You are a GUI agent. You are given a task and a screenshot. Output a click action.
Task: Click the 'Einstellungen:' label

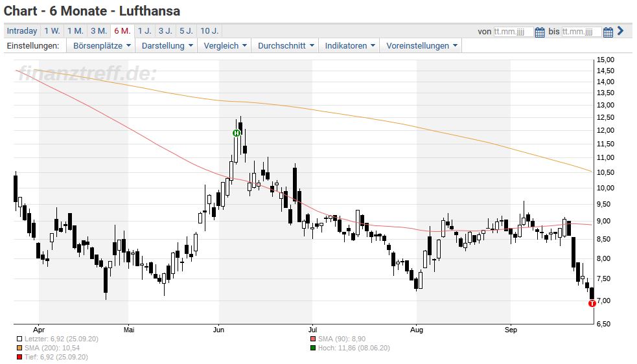[33, 46]
